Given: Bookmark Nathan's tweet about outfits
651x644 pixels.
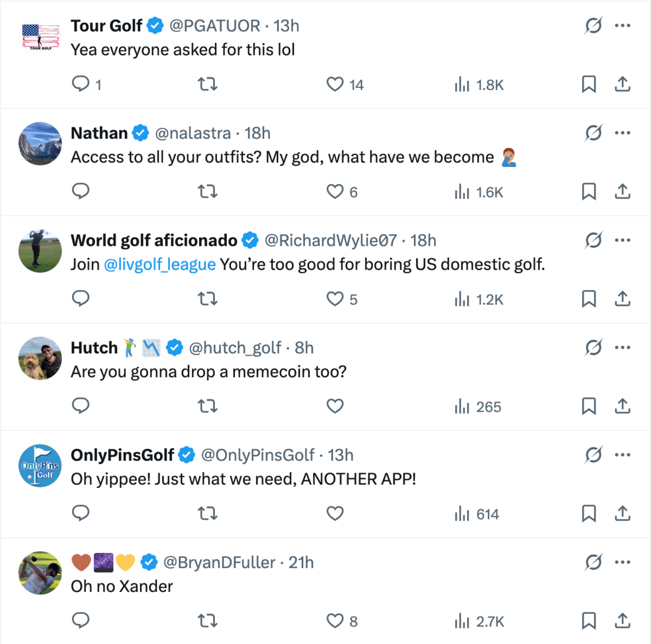Looking at the screenshot, I should coord(589,191).
